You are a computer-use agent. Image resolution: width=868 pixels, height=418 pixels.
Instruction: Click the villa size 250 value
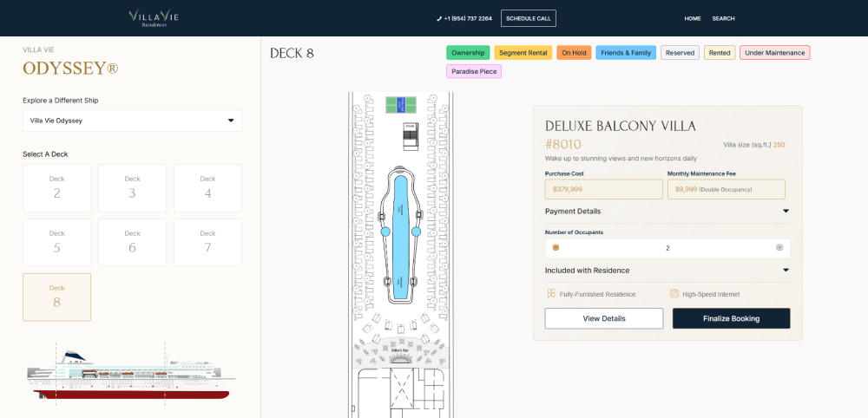tap(779, 145)
